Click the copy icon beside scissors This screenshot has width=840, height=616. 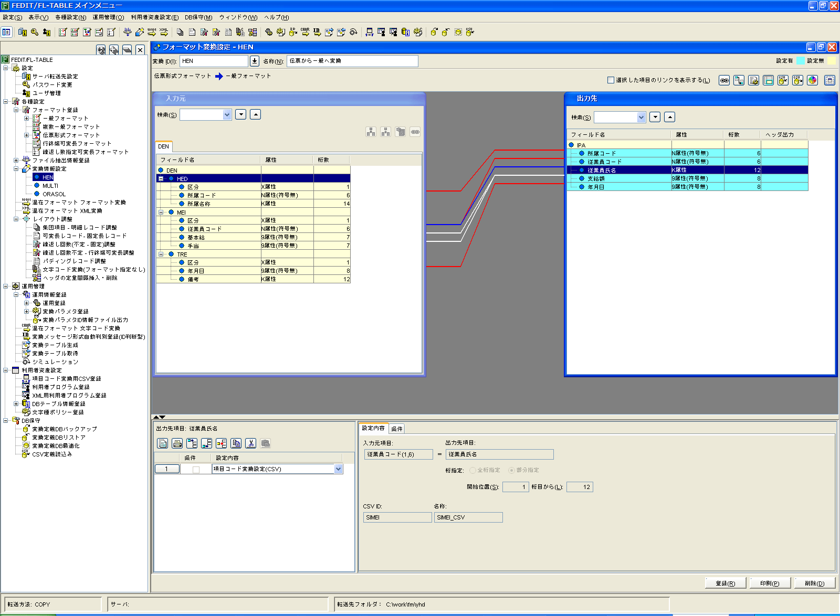click(x=236, y=443)
